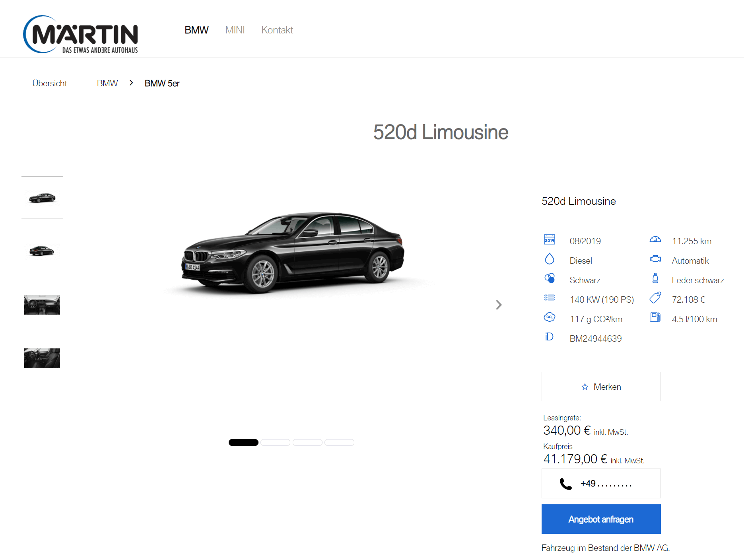Select second thumbnail of car side view
The width and height of the screenshot is (744, 560).
coord(42,251)
